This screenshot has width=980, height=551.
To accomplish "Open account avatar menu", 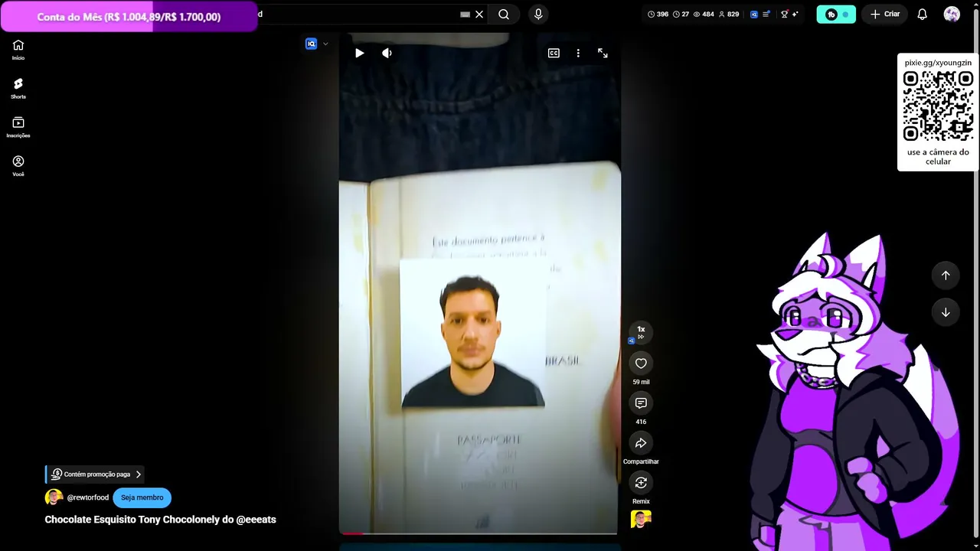I will click(x=952, y=14).
